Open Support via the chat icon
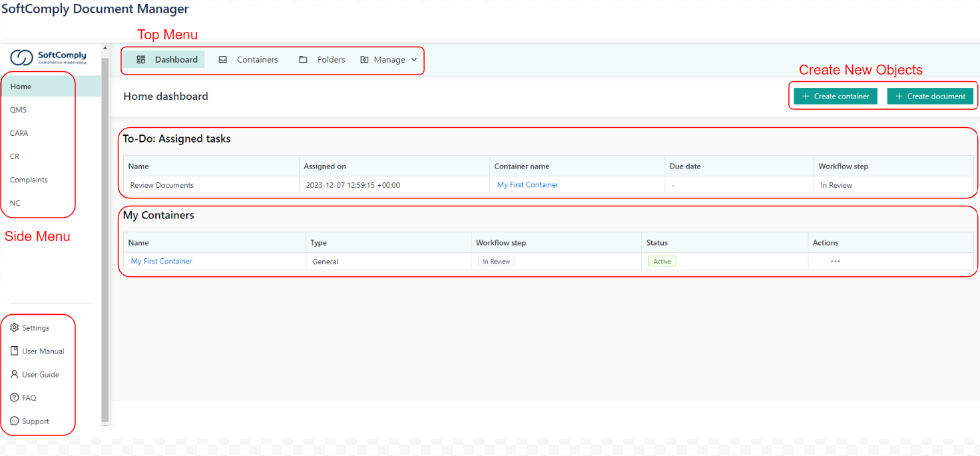This screenshot has height=456, width=980. tap(14, 421)
